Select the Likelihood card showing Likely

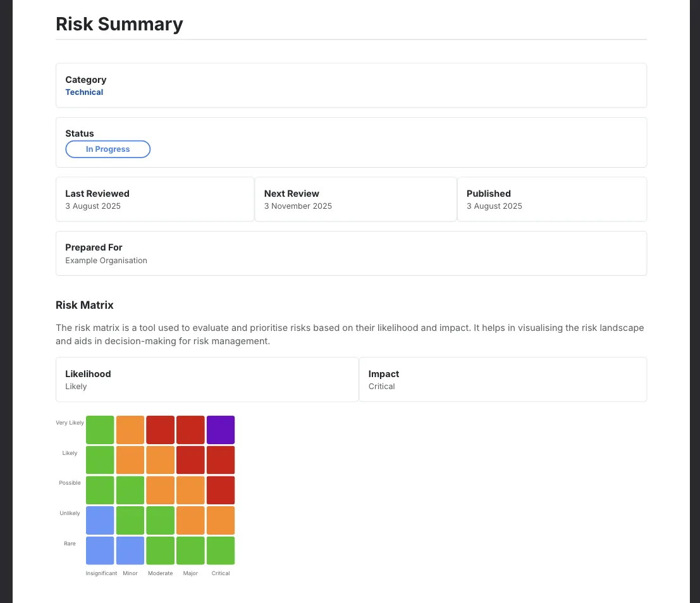[x=207, y=379]
